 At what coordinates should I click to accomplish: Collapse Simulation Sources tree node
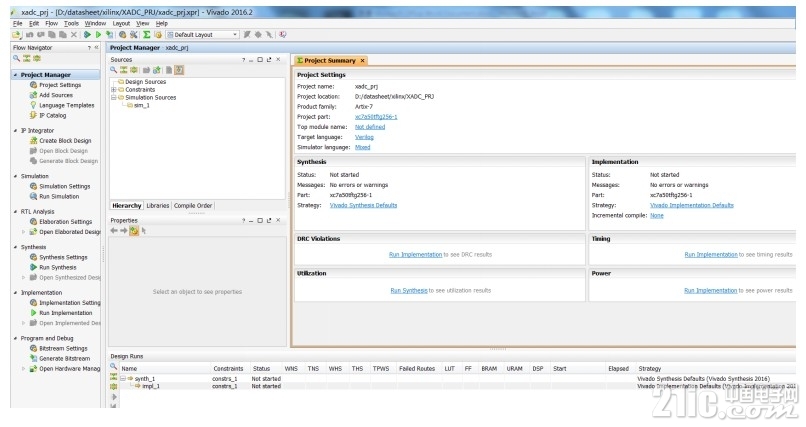tap(114, 97)
